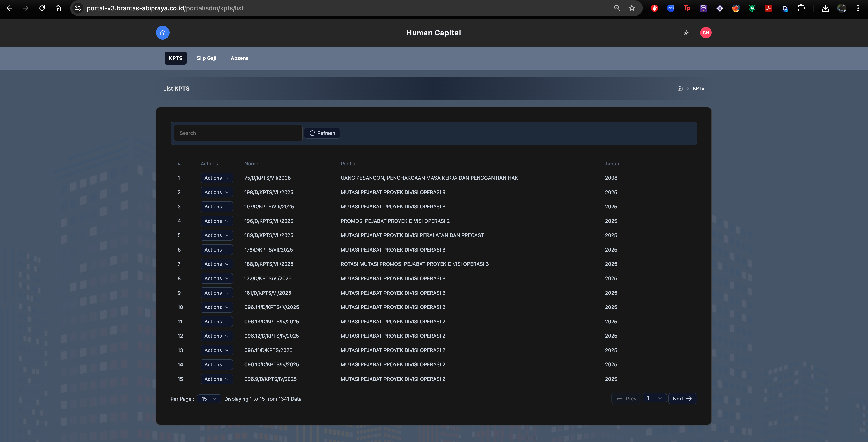Open the GN user avatar menu

(x=706, y=33)
